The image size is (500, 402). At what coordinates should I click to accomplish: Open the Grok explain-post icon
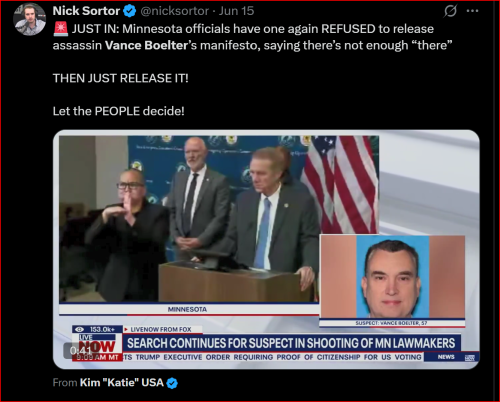(450, 11)
